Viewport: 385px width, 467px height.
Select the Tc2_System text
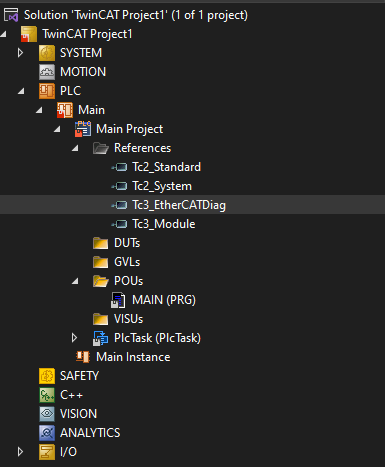tap(162, 186)
